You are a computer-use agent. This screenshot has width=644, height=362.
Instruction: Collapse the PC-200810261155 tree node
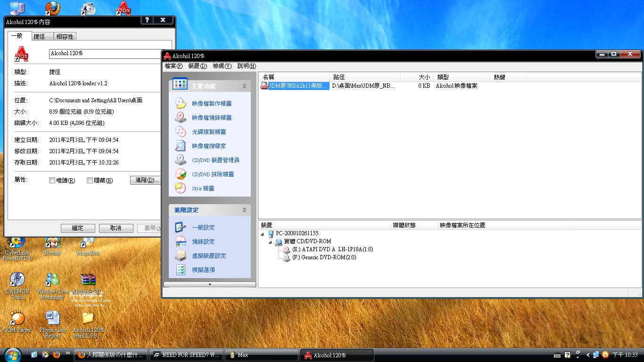click(x=262, y=234)
